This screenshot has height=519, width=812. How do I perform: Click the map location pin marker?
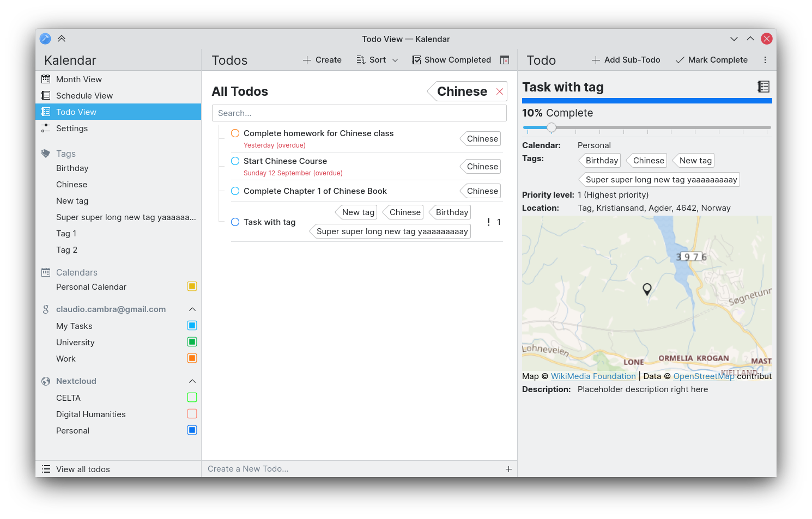point(647,289)
